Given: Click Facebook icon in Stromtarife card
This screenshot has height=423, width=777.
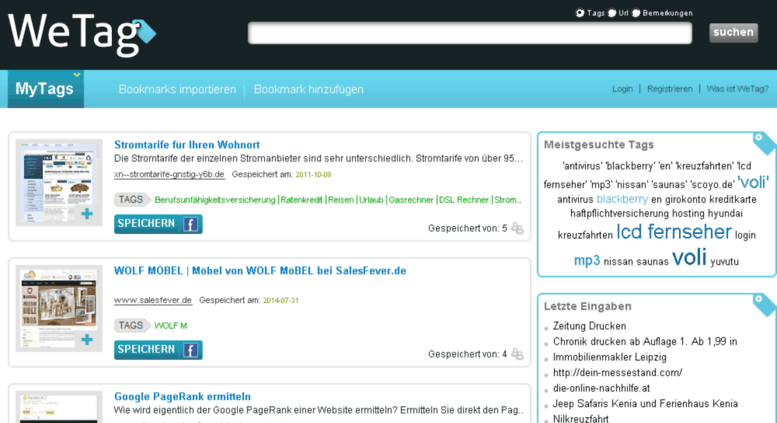Looking at the screenshot, I should 191,224.
